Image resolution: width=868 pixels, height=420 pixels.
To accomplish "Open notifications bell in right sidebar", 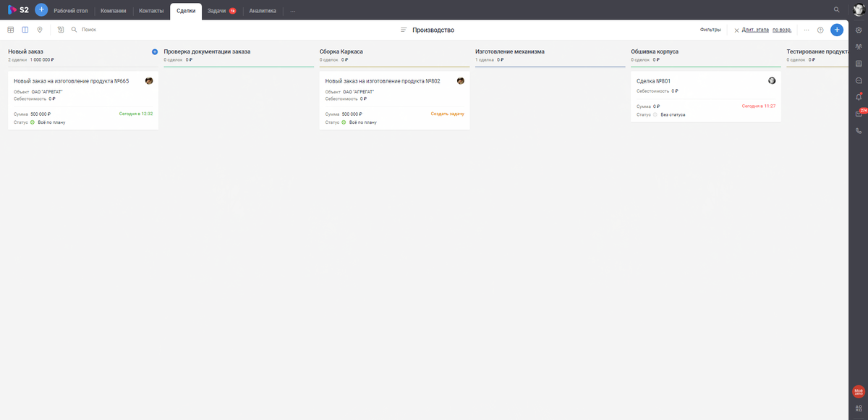I will pyautogui.click(x=859, y=96).
